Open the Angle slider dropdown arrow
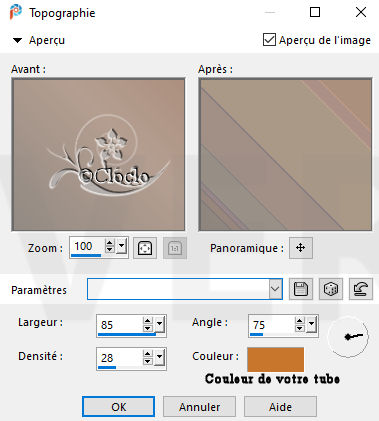 click(x=311, y=324)
